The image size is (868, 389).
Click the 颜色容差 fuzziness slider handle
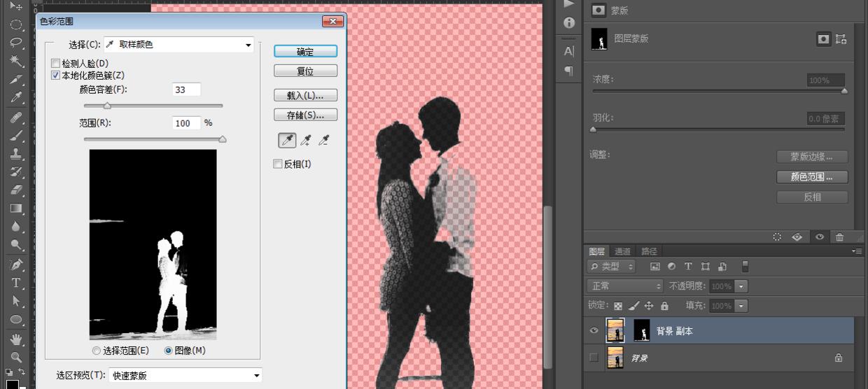pos(107,106)
